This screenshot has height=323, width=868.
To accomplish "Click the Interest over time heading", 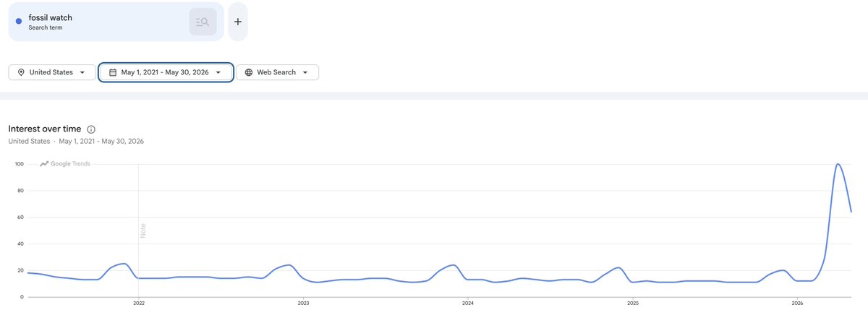I will 45,129.
